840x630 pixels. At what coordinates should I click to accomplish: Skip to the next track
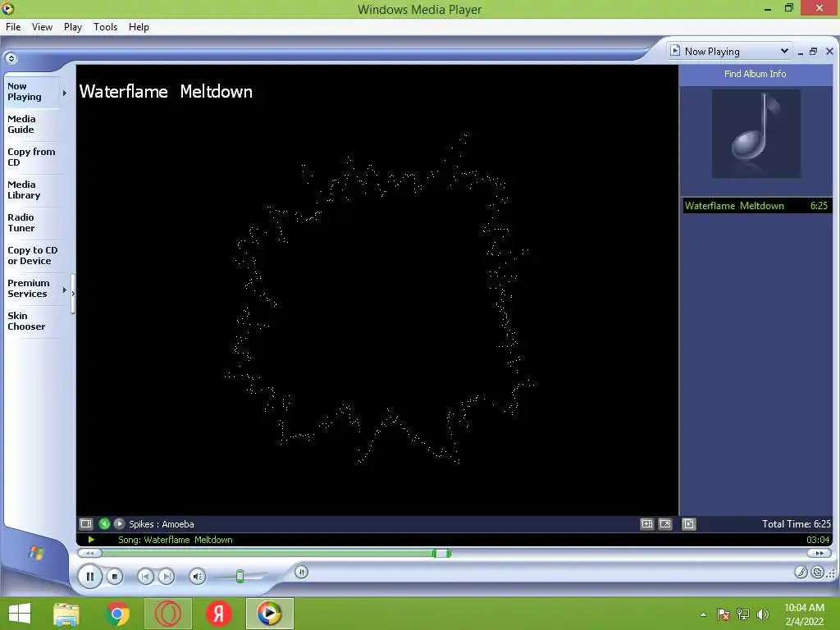[167, 577]
